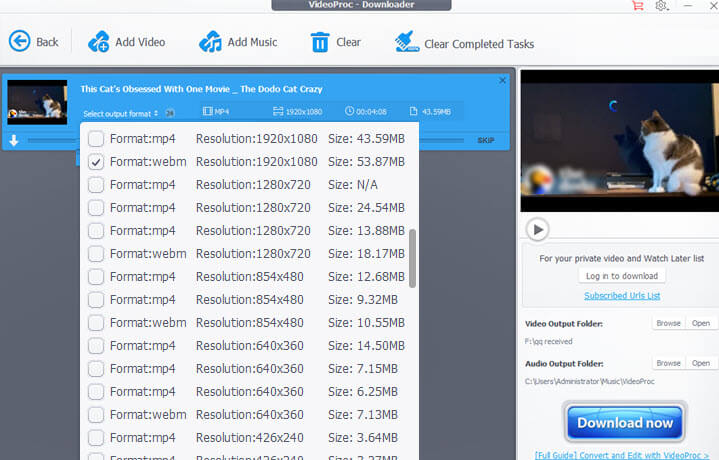The width and height of the screenshot is (719, 460).
Task: Open the Select output format dropdown
Action: pos(121,113)
